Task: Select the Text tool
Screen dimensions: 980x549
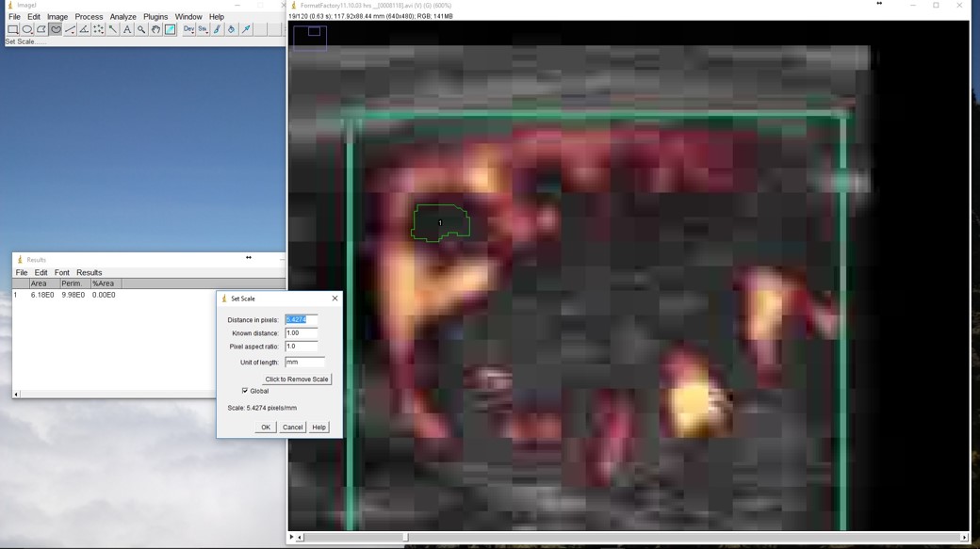Action: (127, 30)
